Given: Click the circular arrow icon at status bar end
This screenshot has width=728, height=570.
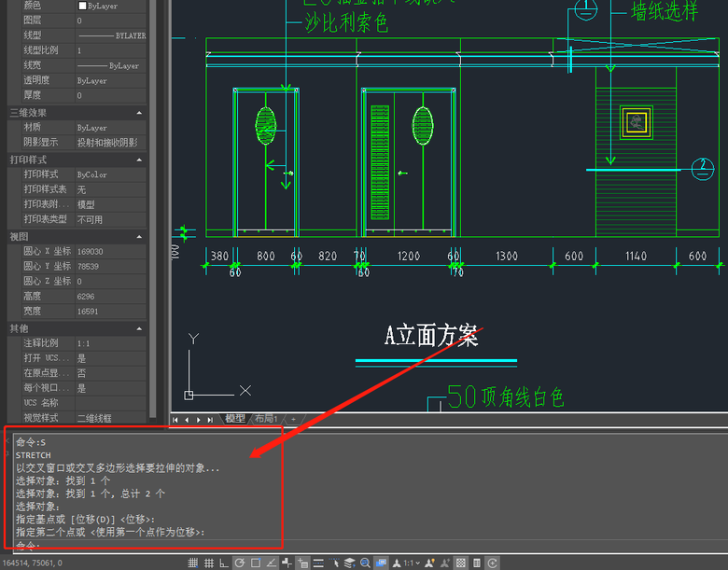Looking at the screenshot, I should (493, 563).
